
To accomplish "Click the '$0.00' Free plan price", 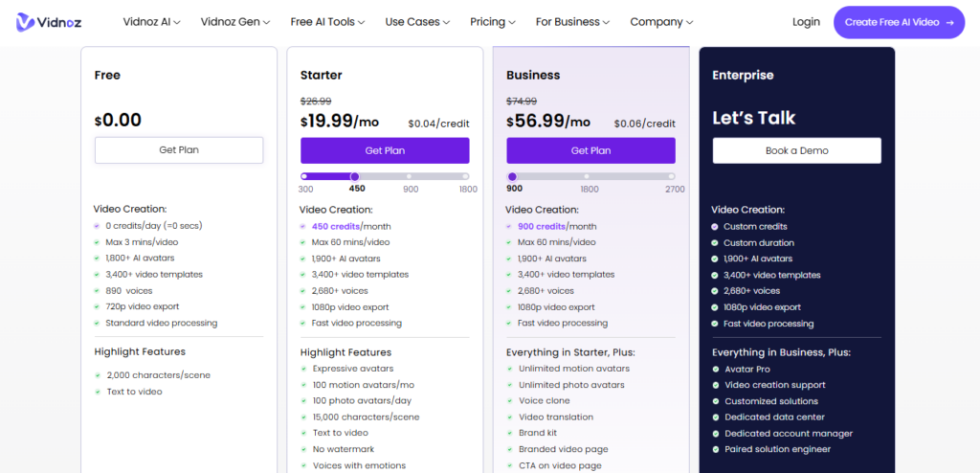I will pos(118,120).
